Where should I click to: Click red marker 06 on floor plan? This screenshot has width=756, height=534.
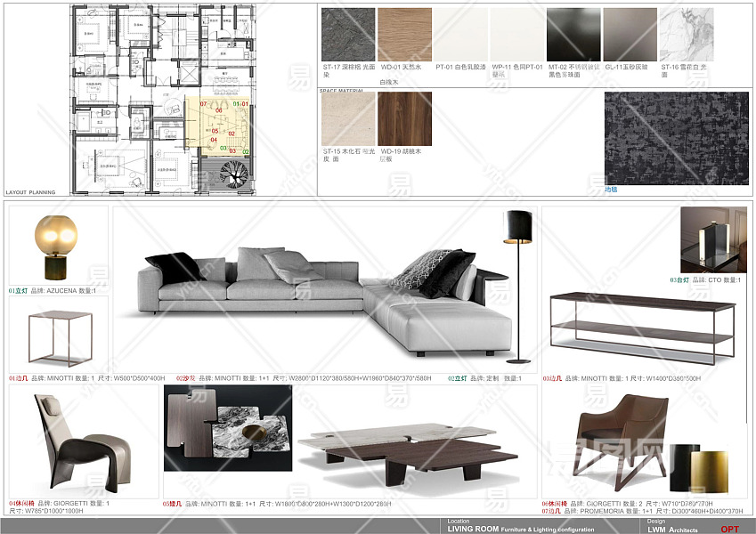tap(218, 110)
